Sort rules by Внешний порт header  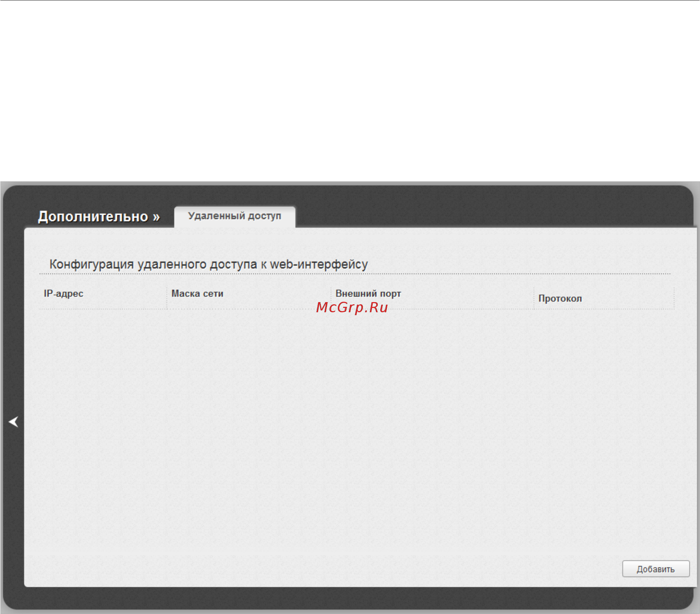368,293
